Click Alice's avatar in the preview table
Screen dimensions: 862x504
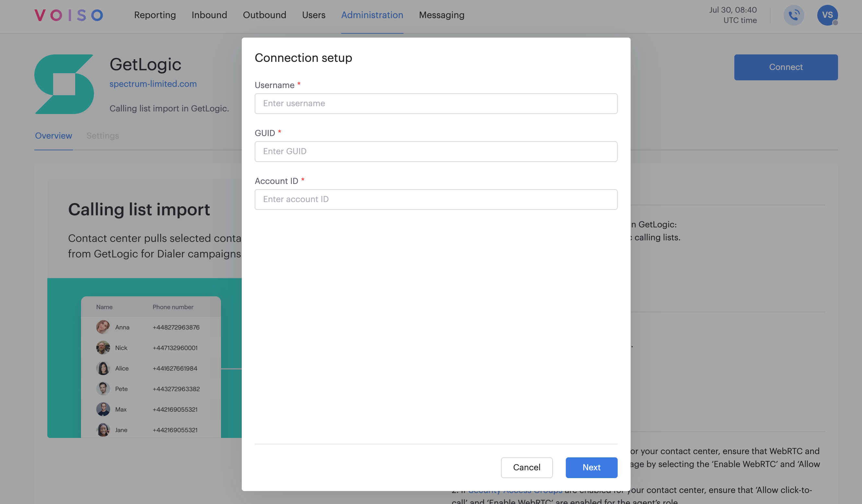[x=103, y=368]
